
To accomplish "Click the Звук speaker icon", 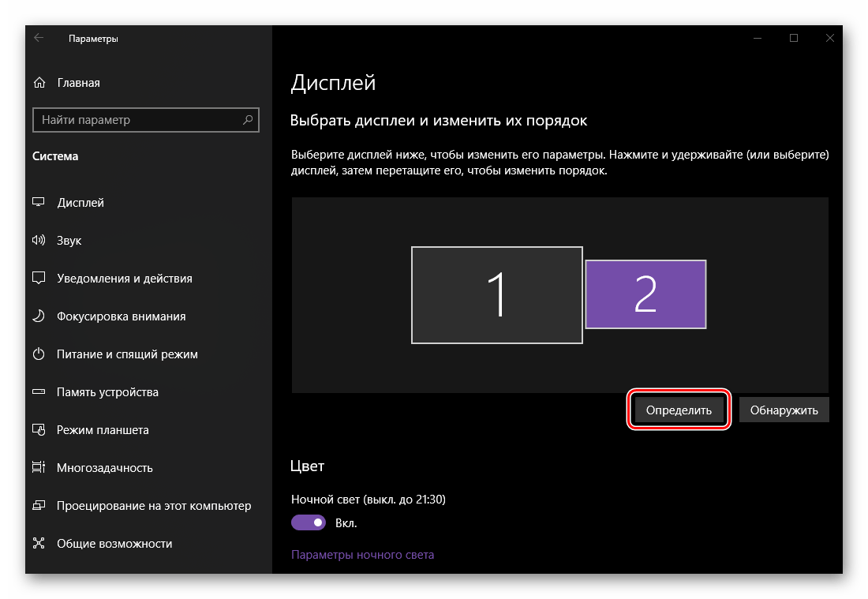I will coord(39,241).
